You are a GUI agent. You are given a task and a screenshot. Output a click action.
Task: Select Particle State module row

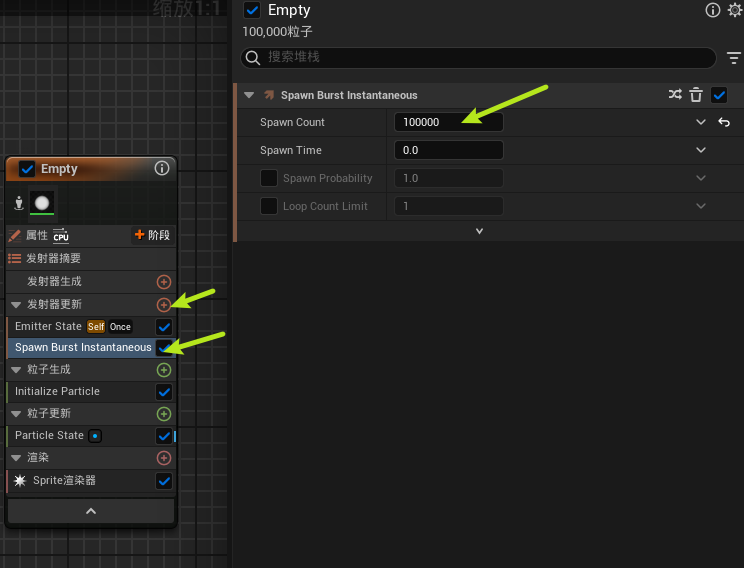click(x=91, y=436)
